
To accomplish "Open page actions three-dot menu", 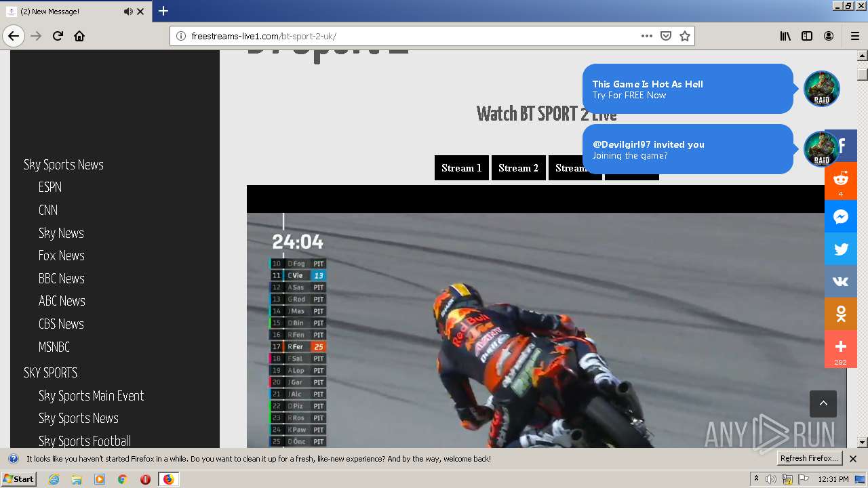I will (647, 36).
